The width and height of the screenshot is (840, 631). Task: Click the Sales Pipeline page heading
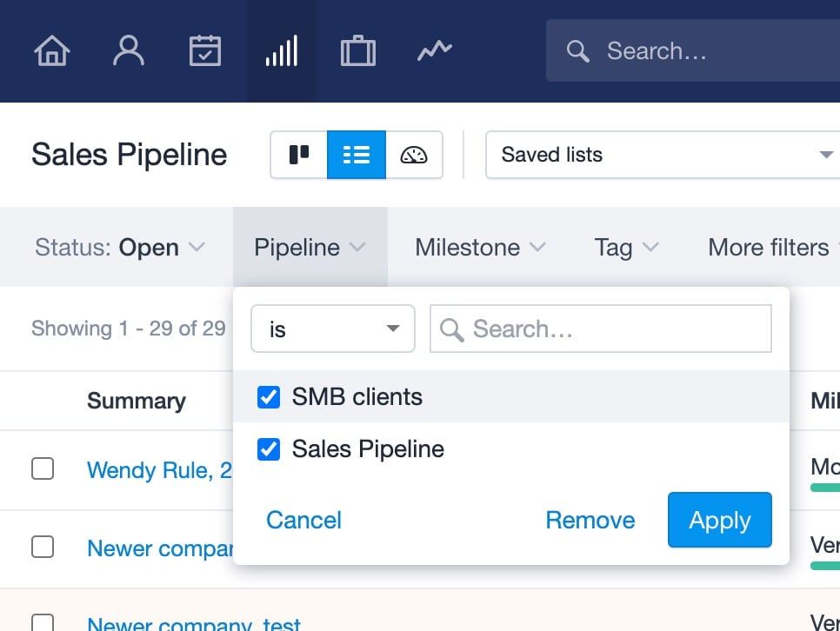point(129,155)
